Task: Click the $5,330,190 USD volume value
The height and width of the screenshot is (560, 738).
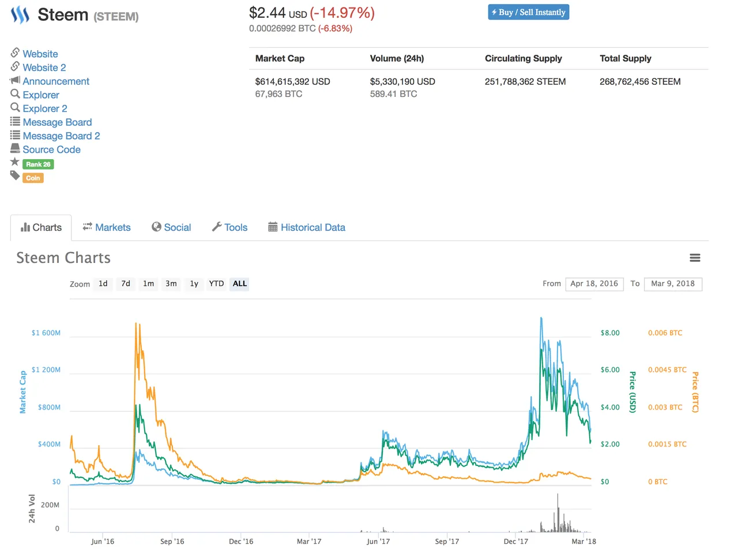Action: 402,81
